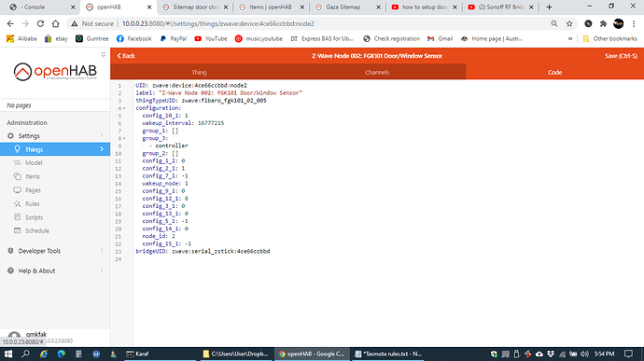
Task: Click the Developer Tools icon
Action: coord(10,251)
